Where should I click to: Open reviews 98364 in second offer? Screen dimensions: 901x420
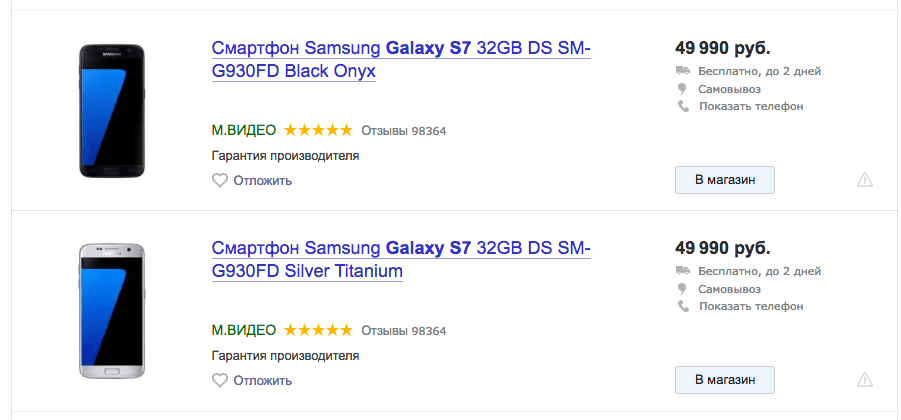coord(403,331)
